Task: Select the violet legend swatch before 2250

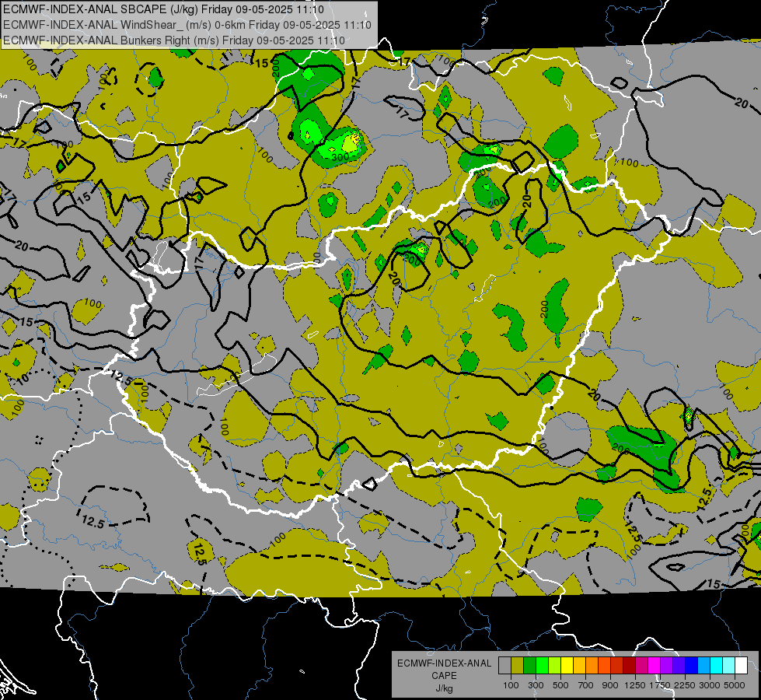Action: coord(679,665)
